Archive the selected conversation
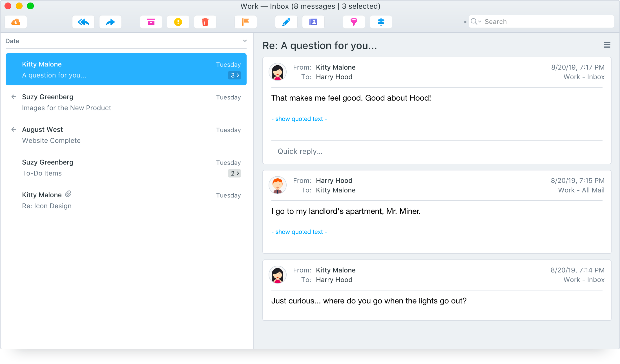620x364 pixels. 151,22
